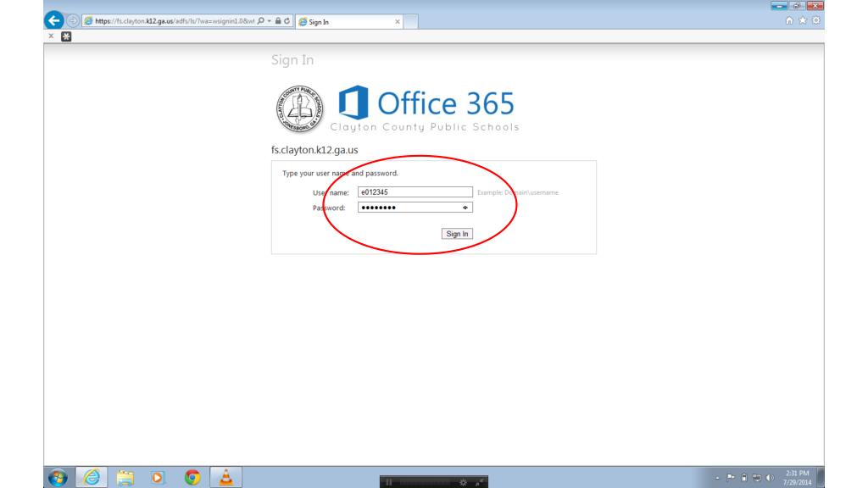Open Favorites star icon
Screen dimensions: 868x488
click(x=803, y=20)
